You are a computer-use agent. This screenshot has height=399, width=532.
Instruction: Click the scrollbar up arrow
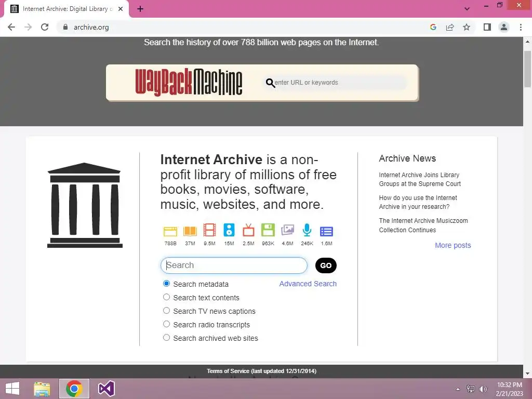(x=528, y=42)
